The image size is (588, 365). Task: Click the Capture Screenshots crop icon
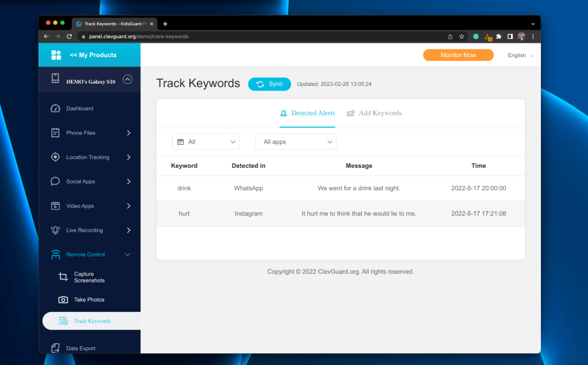pos(63,277)
